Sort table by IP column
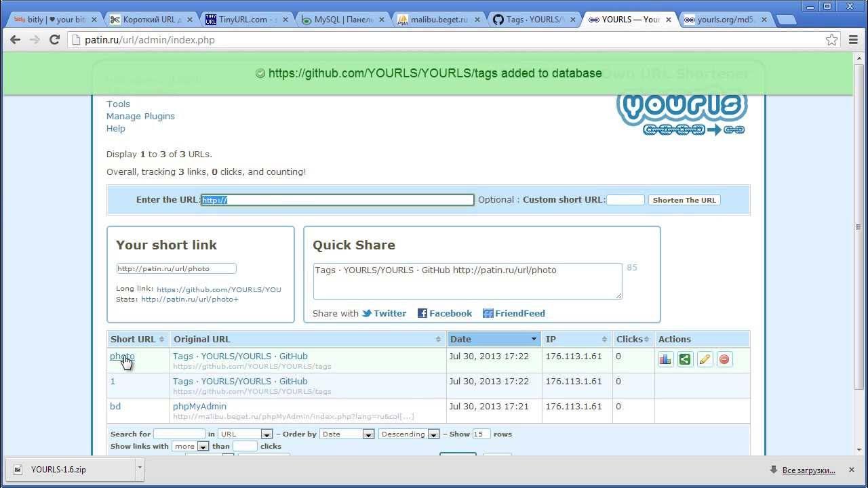The image size is (868, 488). click(x=576, y=339)
